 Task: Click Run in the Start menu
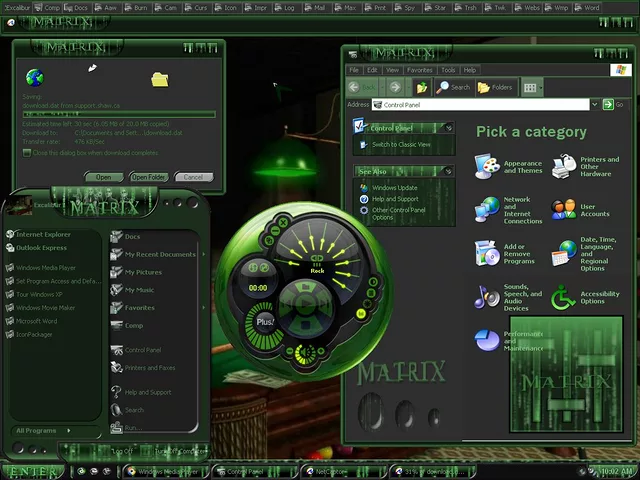[x=127, y=428]
